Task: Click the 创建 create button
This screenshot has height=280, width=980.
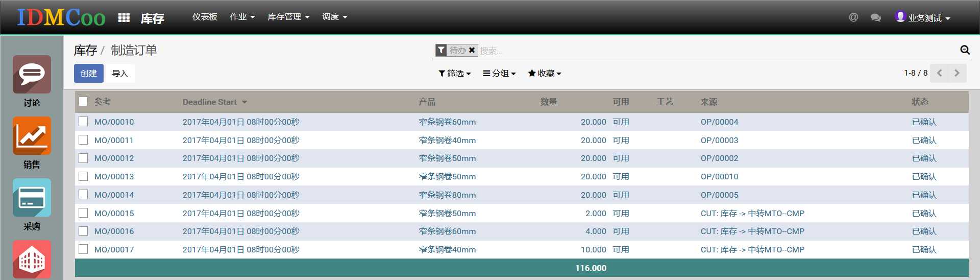Action: click(89, 74)
